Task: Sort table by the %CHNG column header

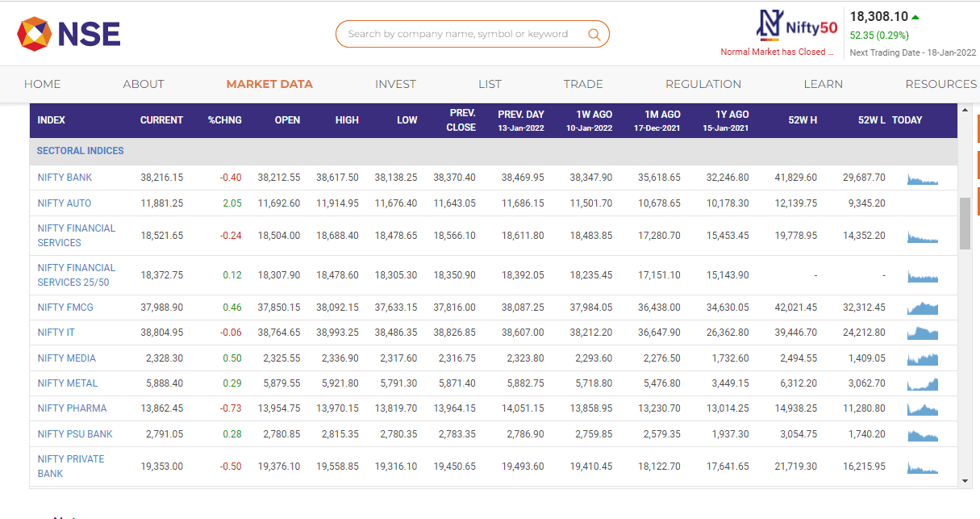Action: click(x=224, y=119)
